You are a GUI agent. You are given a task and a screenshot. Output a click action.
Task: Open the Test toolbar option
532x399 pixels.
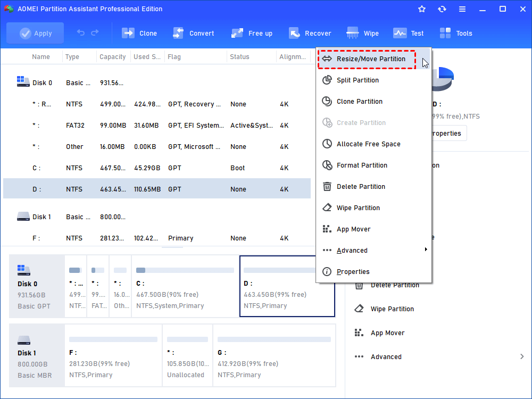coord(408,33)
